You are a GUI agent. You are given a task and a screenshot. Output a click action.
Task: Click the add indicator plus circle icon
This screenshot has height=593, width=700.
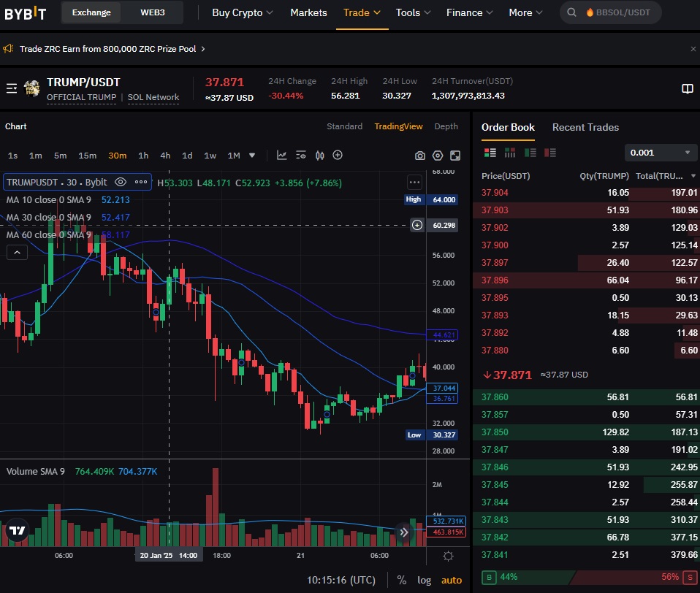tap(338, 155)
